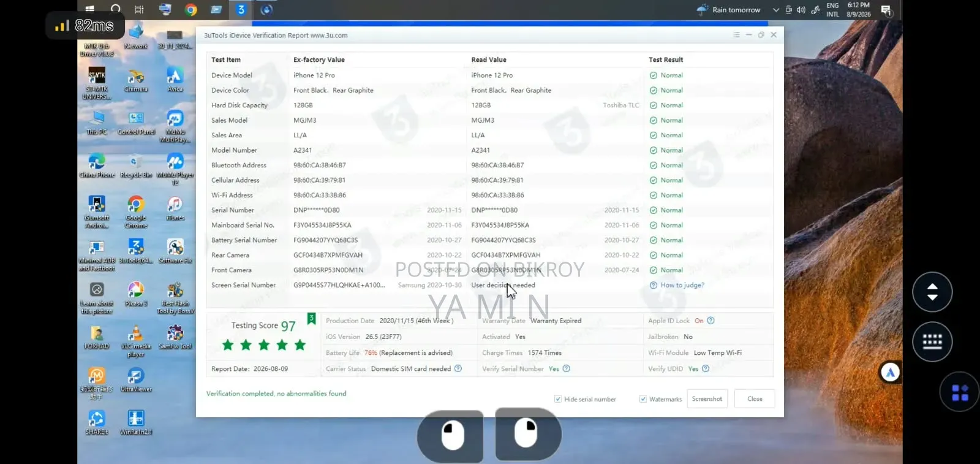Image resolution: width=980 pixels, height=464 pixels.
Task: Click the Battery Life 76% value
Action: tap(371, 353)
